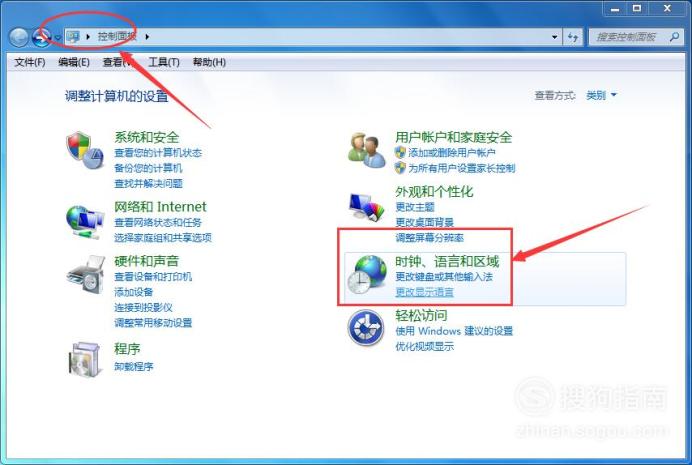Open the Appearance and Personalization monitor icon
Viewport: 692px width, 465px height.
[366, 206]
